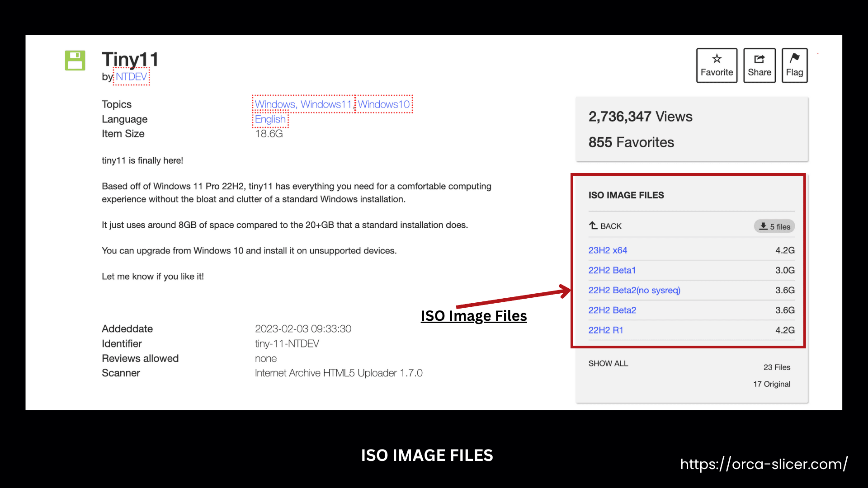Click the download icon on the 5 files badge
This screenshot has height=488, width=868.
point(763,226)
